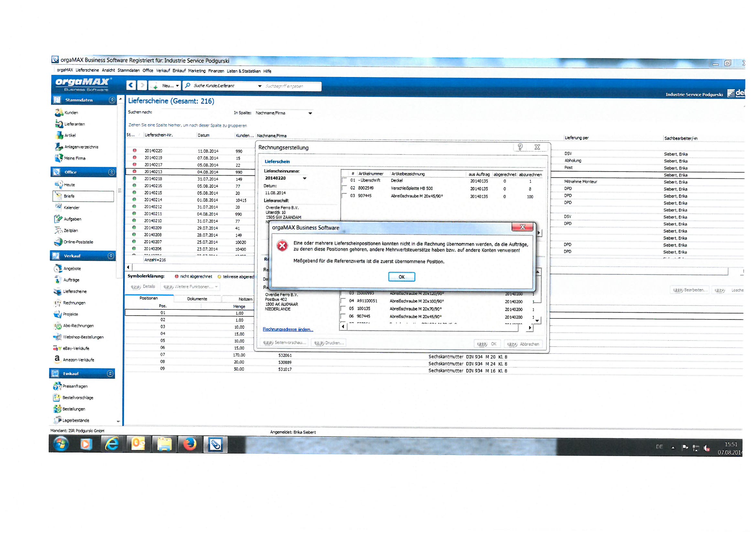
Task: Open the Kalender sidebar entry
Action: pyautogui.click(x=67, y=208)
